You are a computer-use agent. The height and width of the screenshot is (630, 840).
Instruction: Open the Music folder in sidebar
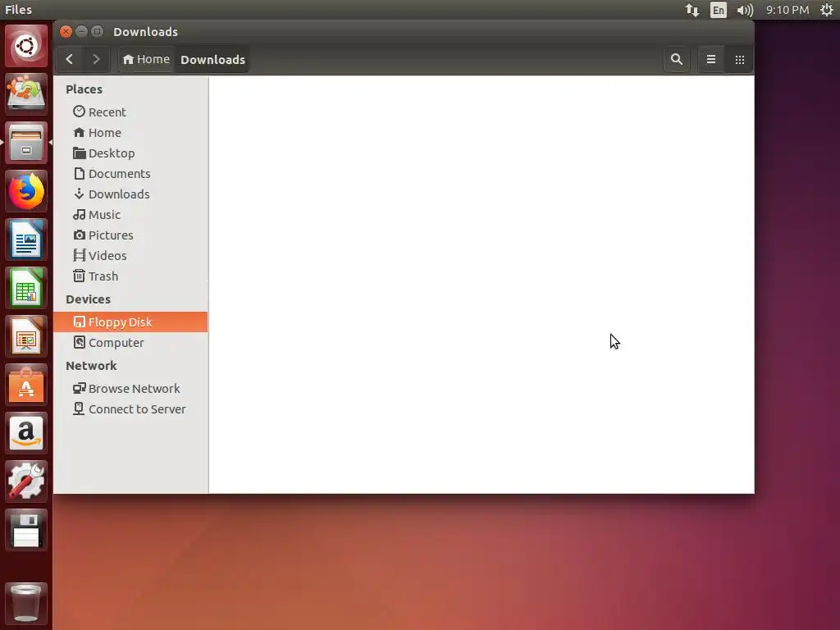point(130,215)
